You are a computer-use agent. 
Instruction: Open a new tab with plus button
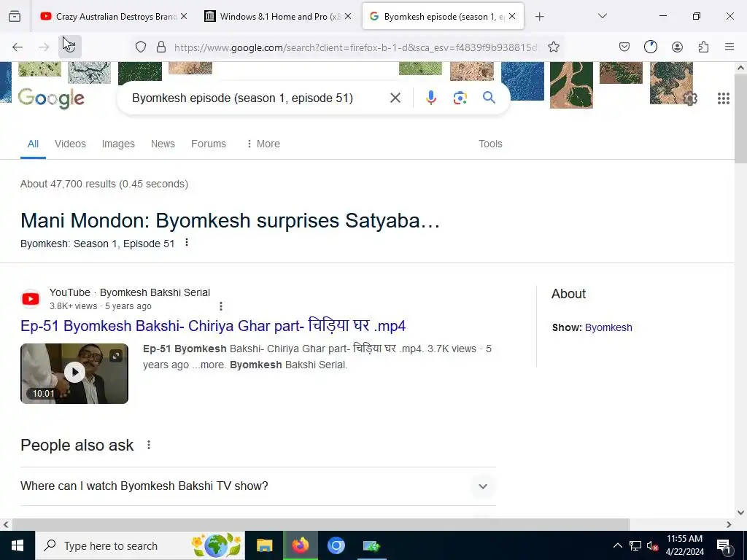[x=539, y=17]
